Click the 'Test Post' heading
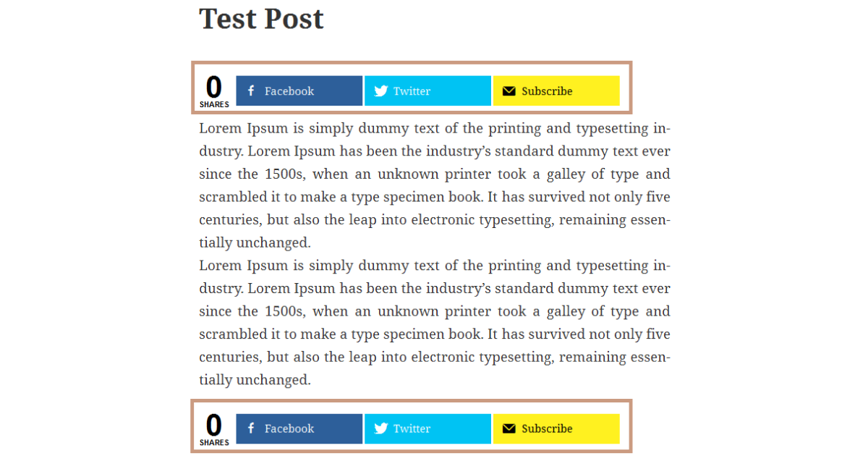Image resolution: width=868 pixels, height=456 pixels. (x=261, y=19)
